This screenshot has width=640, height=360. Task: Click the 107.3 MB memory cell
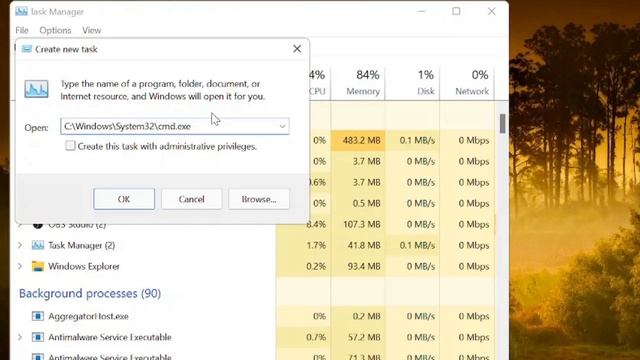[358, 224]
